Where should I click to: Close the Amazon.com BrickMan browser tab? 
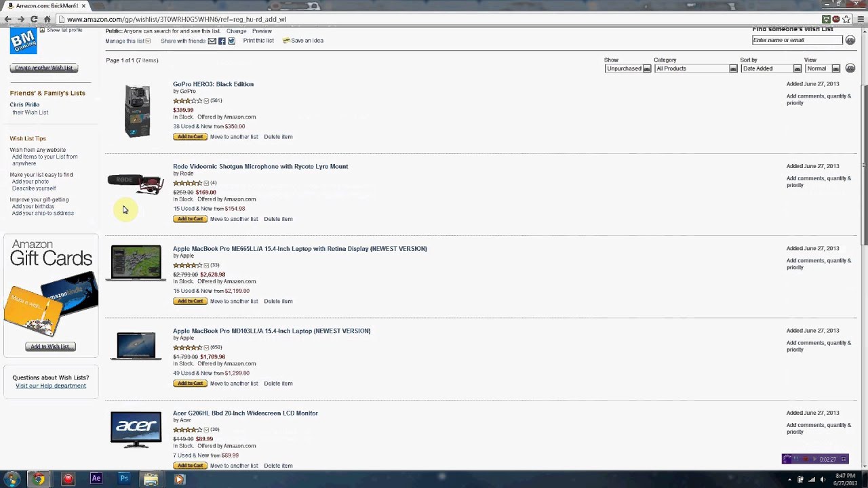(x=83, y=5)
